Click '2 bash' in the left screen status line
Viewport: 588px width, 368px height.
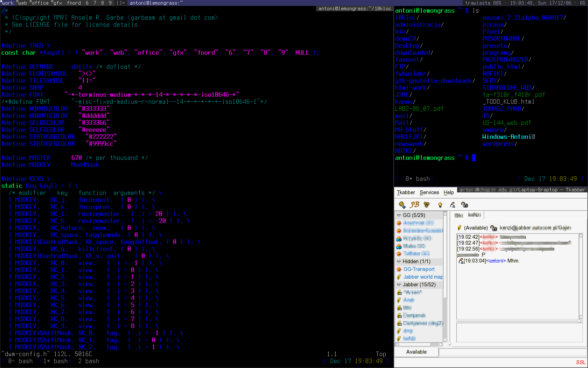tap(89, 361)
